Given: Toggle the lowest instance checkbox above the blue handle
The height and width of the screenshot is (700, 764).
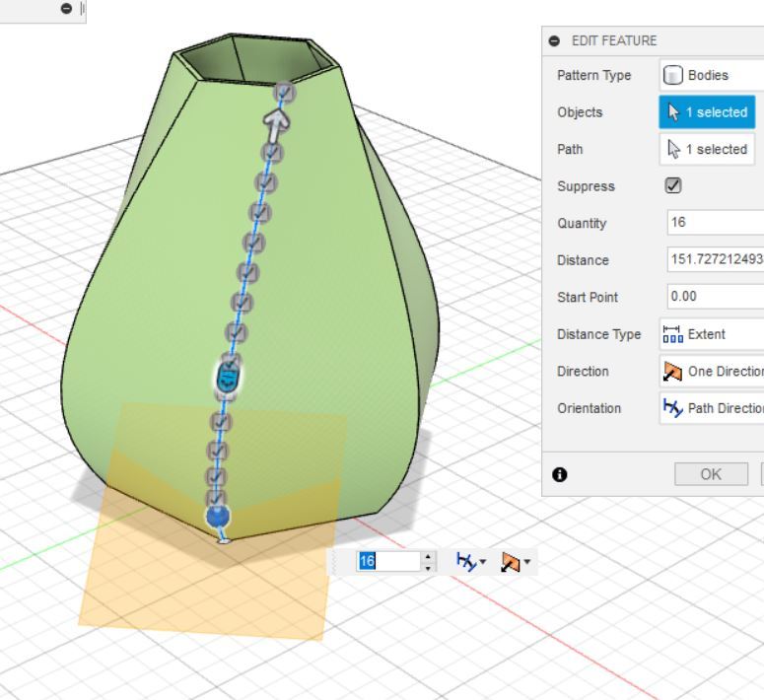Looking at the screenshot, I should 216,498.
